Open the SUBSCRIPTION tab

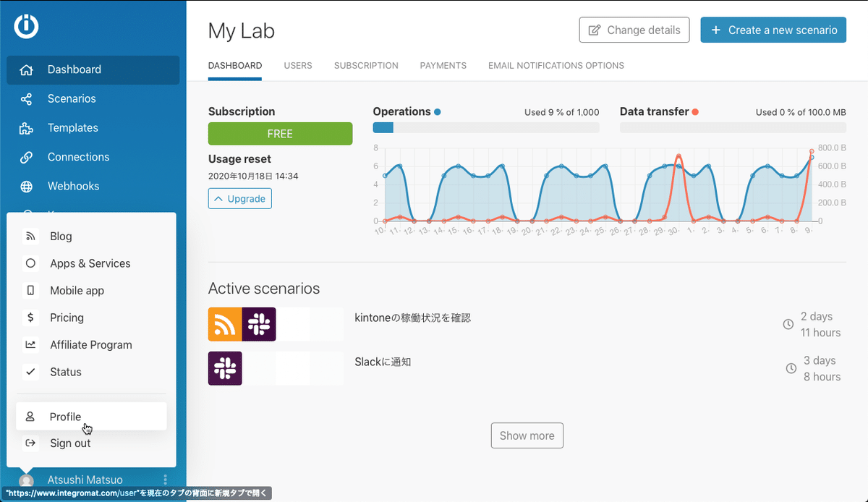(366, 66)
